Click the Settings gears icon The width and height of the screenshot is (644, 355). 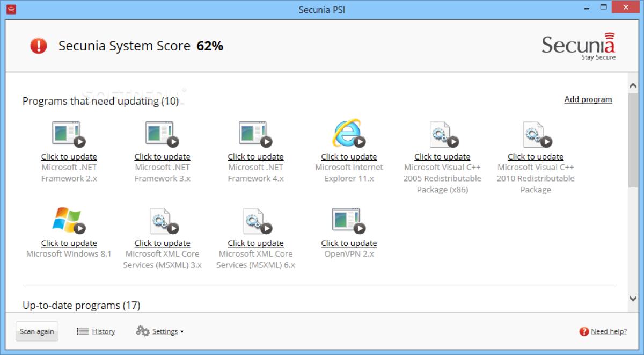142,331
